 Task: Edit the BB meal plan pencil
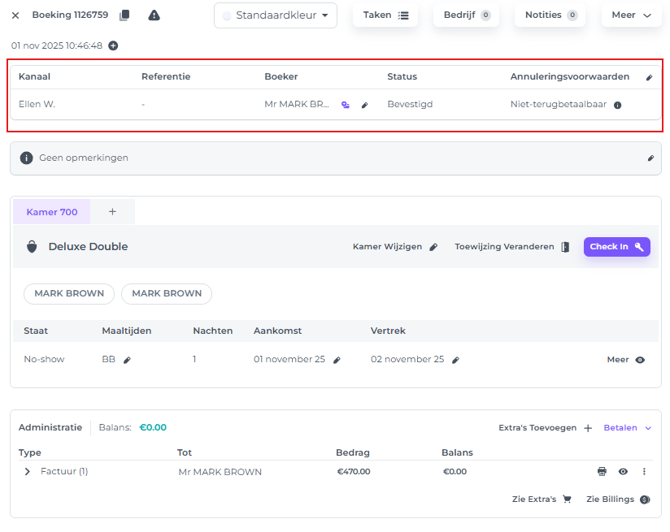[127, 360]
